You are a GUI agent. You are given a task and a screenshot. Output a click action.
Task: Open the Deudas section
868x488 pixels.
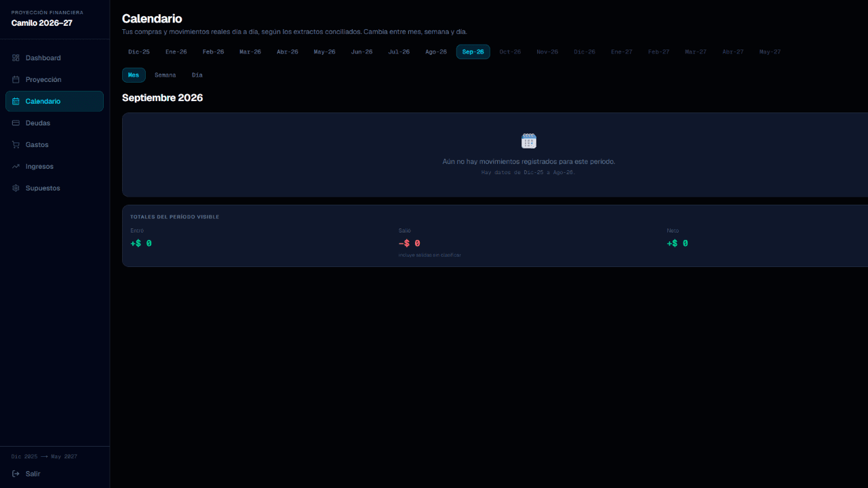(54, 123)
